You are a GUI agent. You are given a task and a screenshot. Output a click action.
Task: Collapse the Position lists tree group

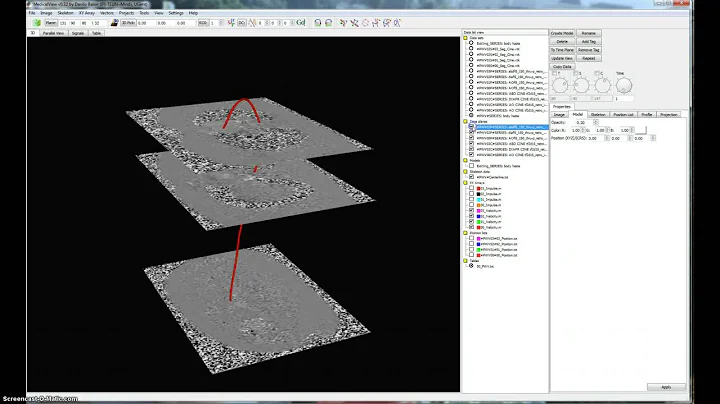465,233
